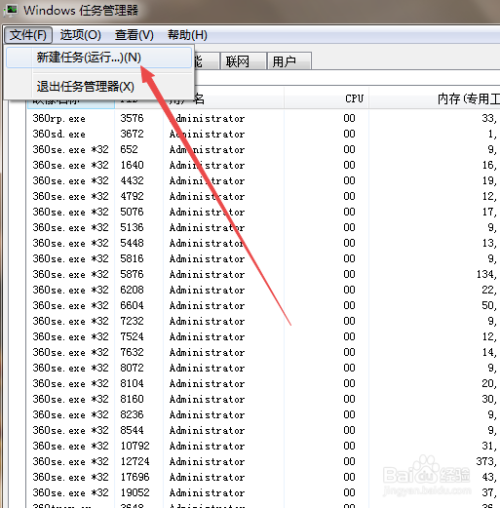This screenshot has height=508, width=500.
Task: Select process with PID 8072
Action: point(263,368)
